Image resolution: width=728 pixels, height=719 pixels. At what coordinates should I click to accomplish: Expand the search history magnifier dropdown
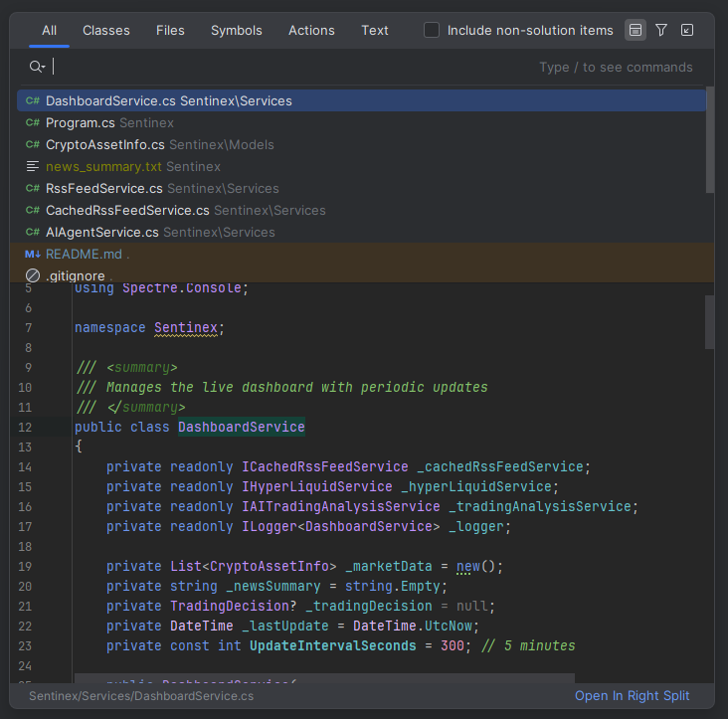click(37, 67)
